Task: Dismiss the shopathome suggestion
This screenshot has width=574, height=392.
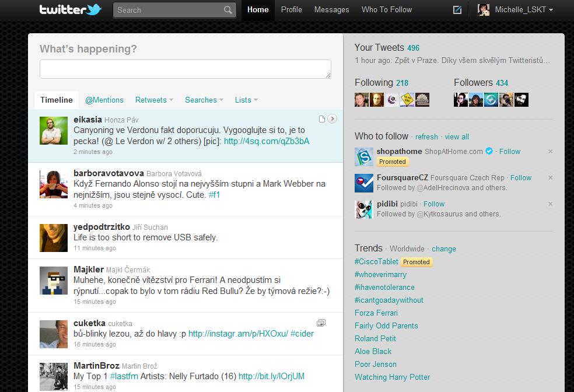Action: 550,151
